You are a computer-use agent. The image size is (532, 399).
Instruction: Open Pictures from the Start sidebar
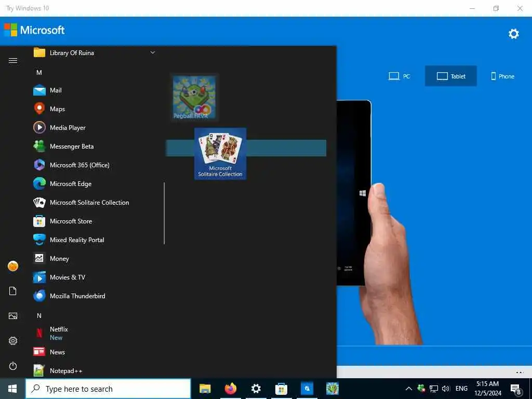pos(13,316)
